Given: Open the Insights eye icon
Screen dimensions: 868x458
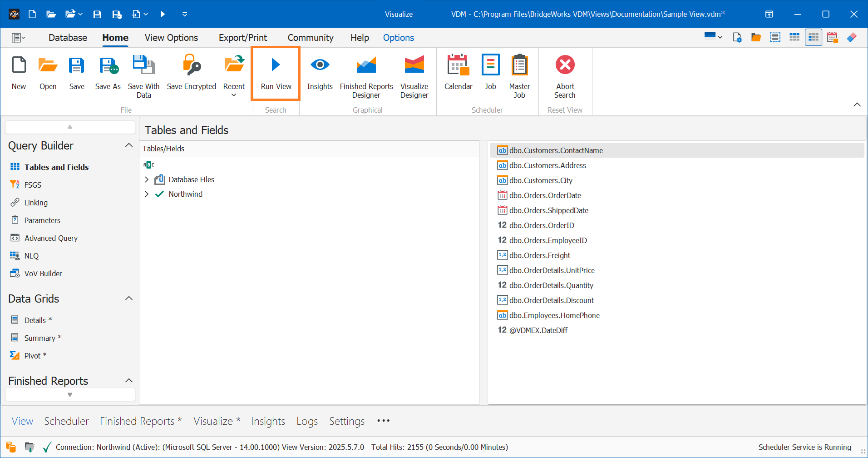Looking at the screenshot, I should click(x=320, y=65).
